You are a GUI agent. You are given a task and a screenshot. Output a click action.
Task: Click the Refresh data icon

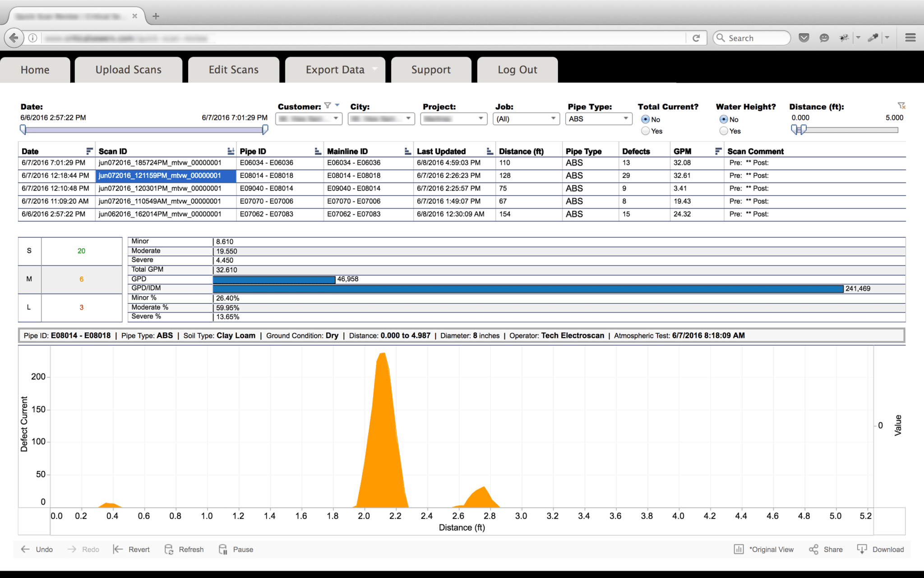[169, 549]
